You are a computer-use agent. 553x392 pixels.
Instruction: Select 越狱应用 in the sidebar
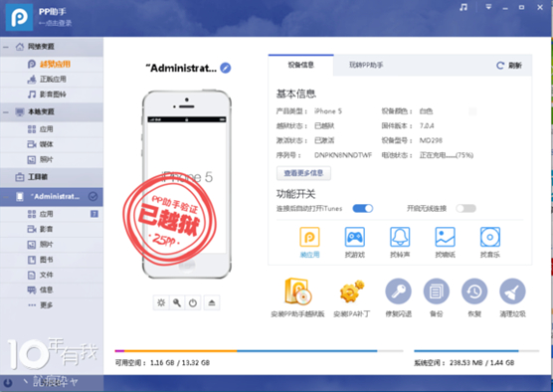tap(52, 64)
